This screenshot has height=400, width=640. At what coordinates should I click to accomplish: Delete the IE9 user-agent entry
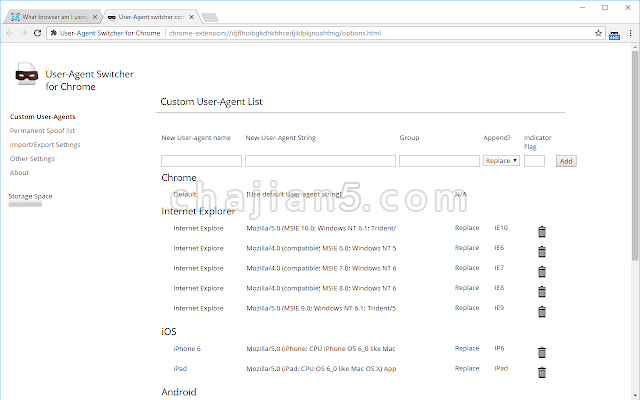click(x=542, y=312)
